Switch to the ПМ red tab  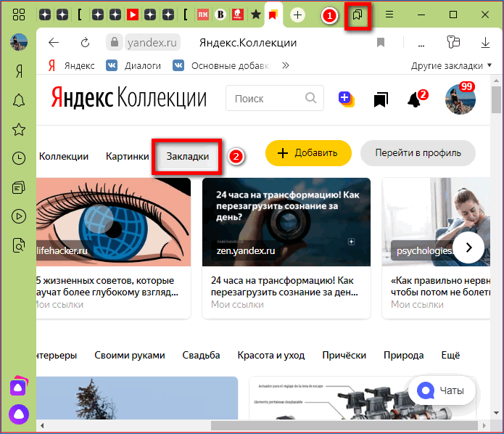203,15
